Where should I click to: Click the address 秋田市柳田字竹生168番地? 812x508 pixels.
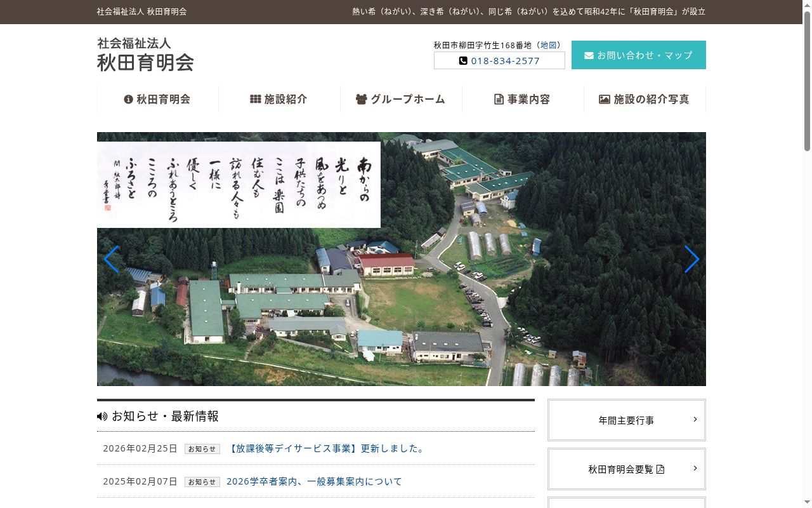tap(483, 45)
